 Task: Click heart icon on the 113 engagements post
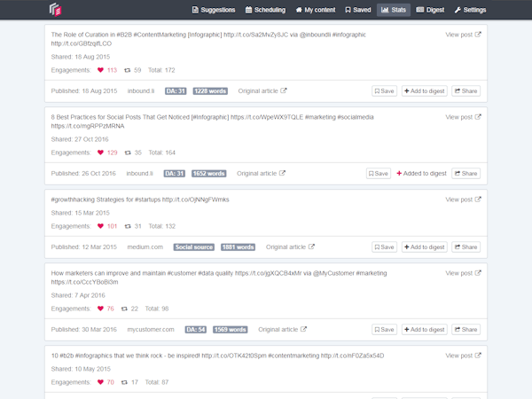coord(100,69)
